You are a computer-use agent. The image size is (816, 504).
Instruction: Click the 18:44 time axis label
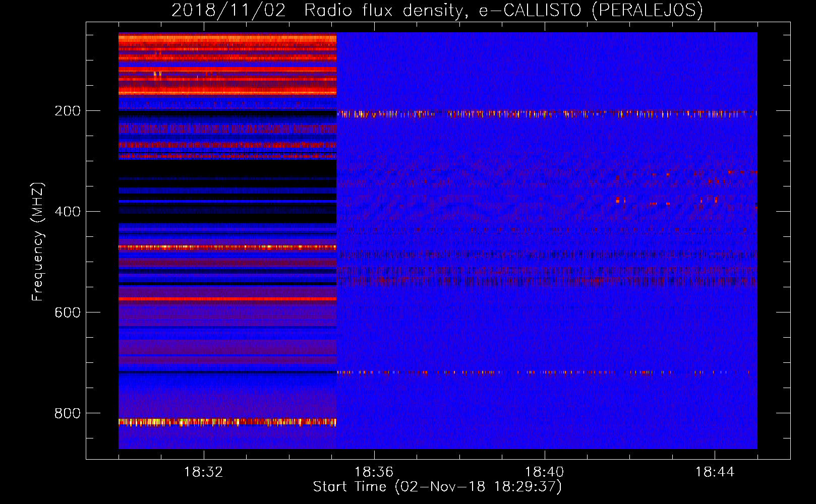pos(715,472)
